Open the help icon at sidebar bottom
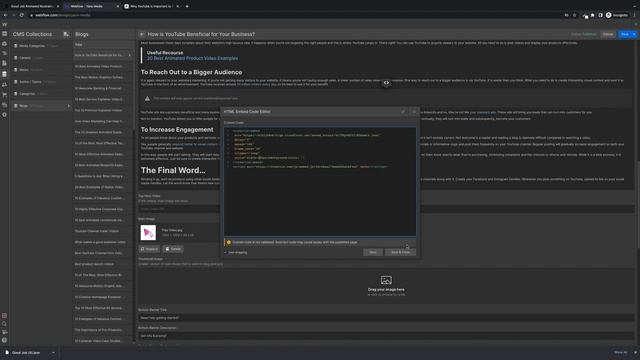The image size is (640, 360). click(x=4, y=340)
